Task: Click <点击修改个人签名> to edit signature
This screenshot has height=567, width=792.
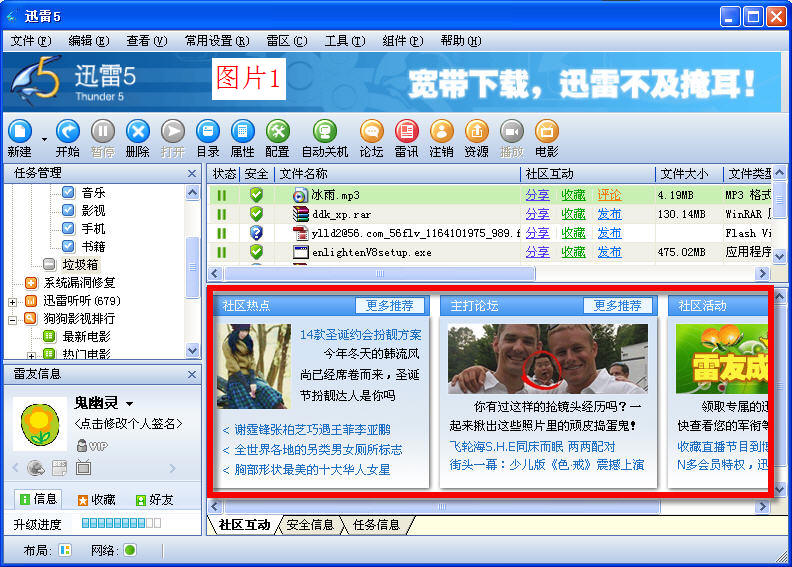Action: pyautogui.click(x=128, y=424)
